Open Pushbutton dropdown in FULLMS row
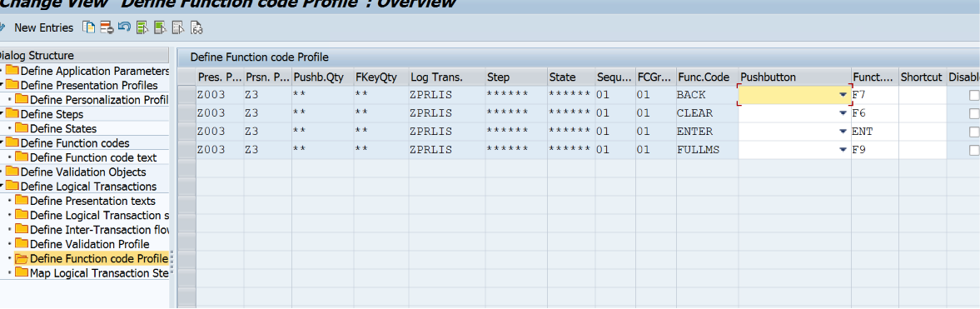Screen dimensions: 980x309 [x=843, y=150]
